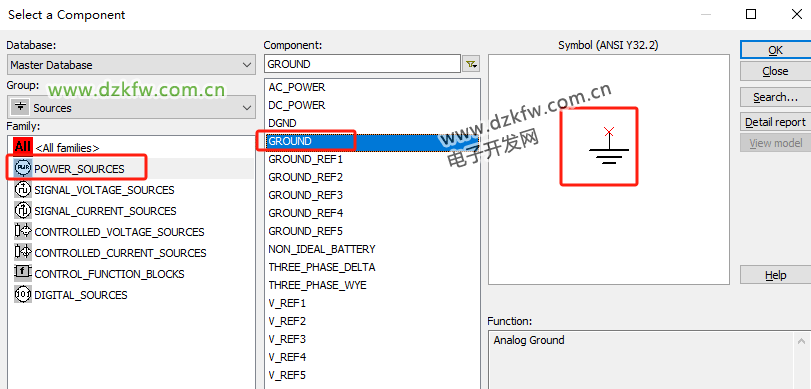Click inside the Component name field
Screen dimensions: 811x389
tap(362, 64)
